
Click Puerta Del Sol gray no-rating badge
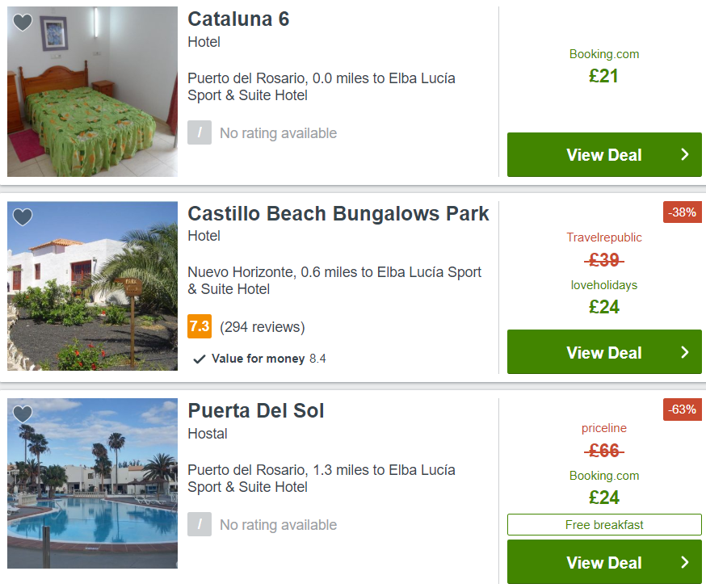[200, 524]
